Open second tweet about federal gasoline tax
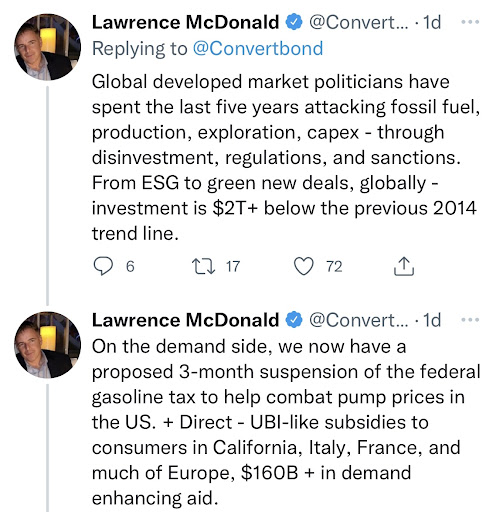 pos(286,422)
